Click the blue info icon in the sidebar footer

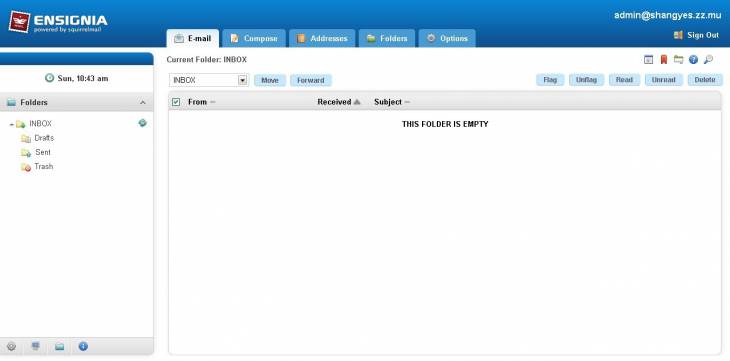[x=83, y=346]
